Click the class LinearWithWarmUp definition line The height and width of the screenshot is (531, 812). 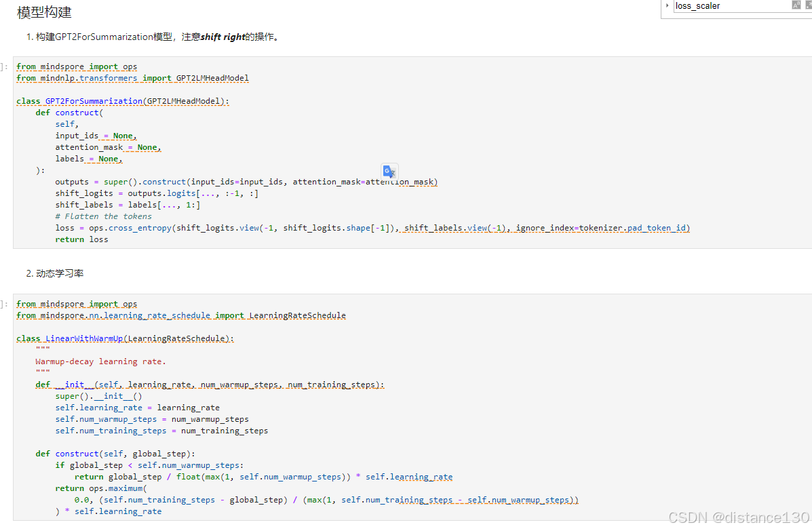point(125,338)
